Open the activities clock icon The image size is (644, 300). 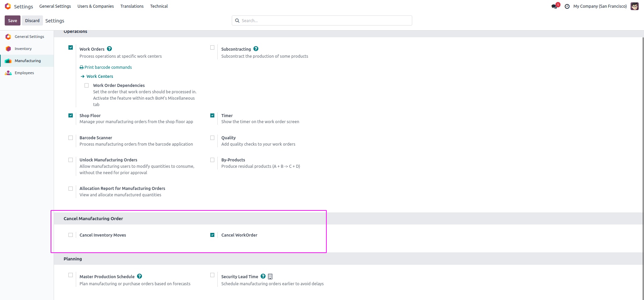(x=567, y=6)
